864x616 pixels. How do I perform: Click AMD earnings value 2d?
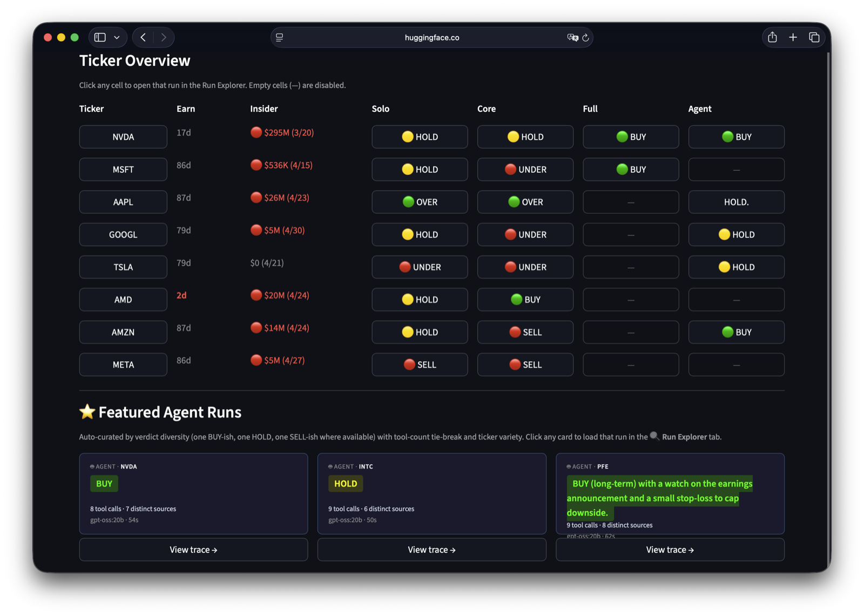[181, 295]
